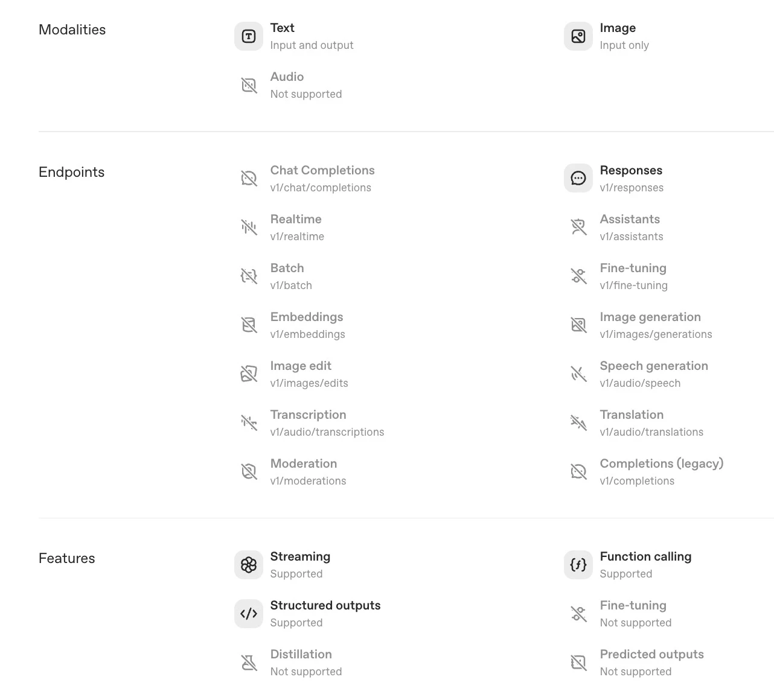Click the Endpoints section heading
Viewport: 774px width, 700px height.
pos(71,172)
